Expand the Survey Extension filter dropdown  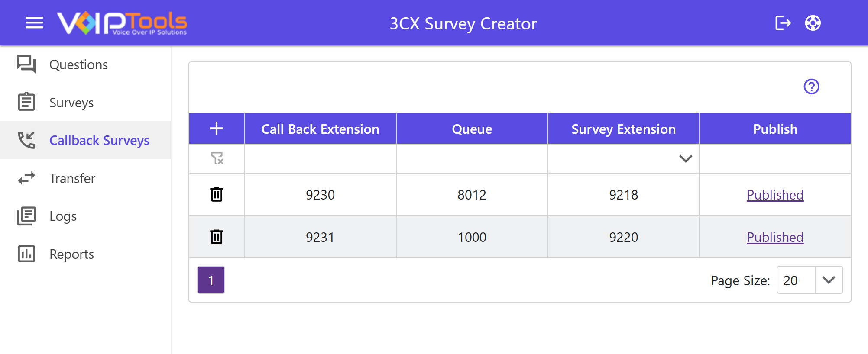(x=686, y=158)
